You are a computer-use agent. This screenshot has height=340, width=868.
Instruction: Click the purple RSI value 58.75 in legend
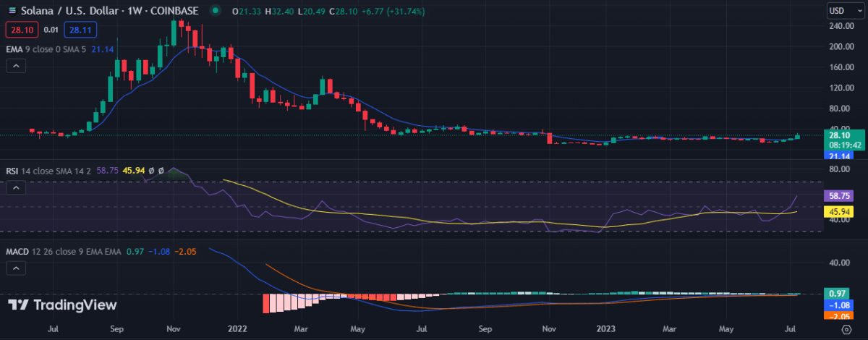click(x=106, y=171)
